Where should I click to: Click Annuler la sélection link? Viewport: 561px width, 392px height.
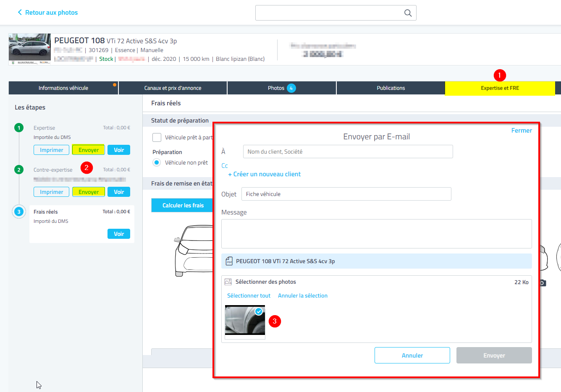(x=303, y=296)
